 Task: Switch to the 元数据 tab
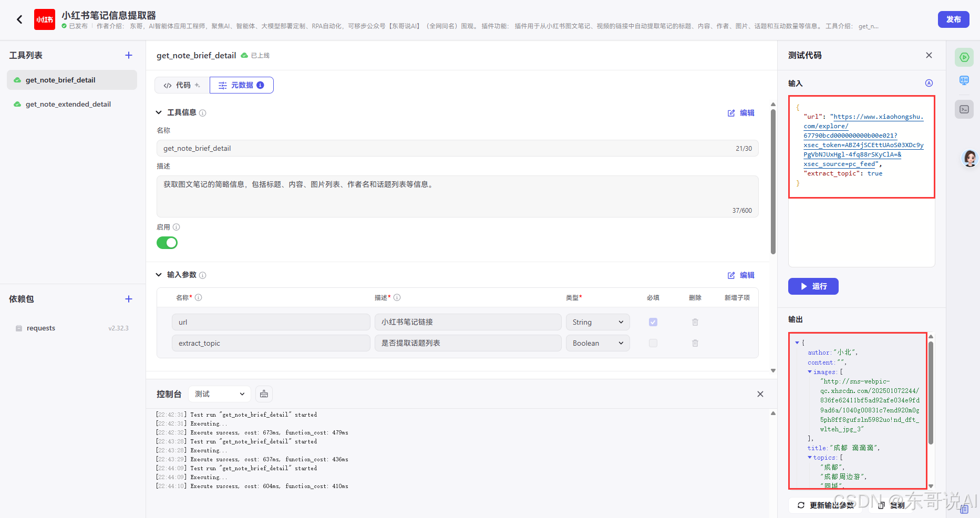pyautogui.click(x=241, y=85)
